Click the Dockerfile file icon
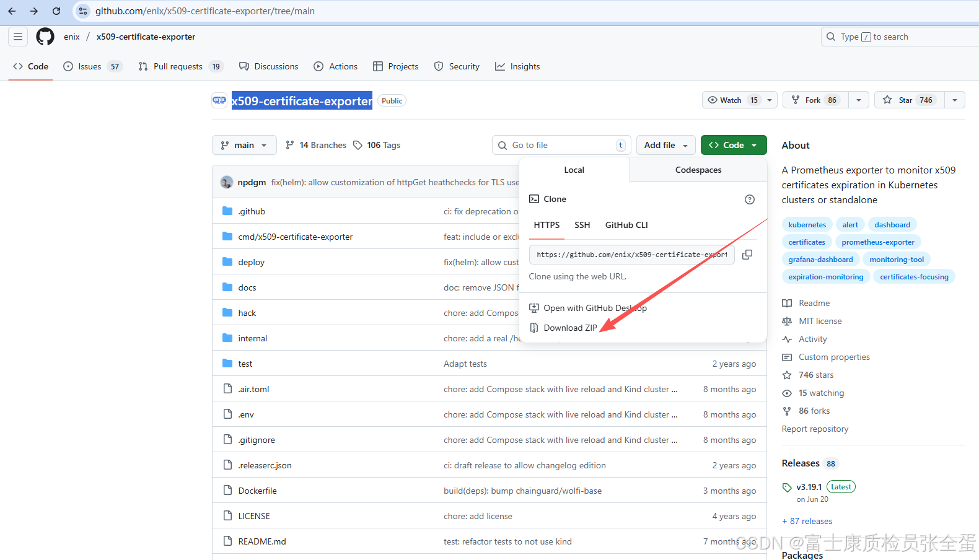The image size is (979, 560). coord(227,491)
